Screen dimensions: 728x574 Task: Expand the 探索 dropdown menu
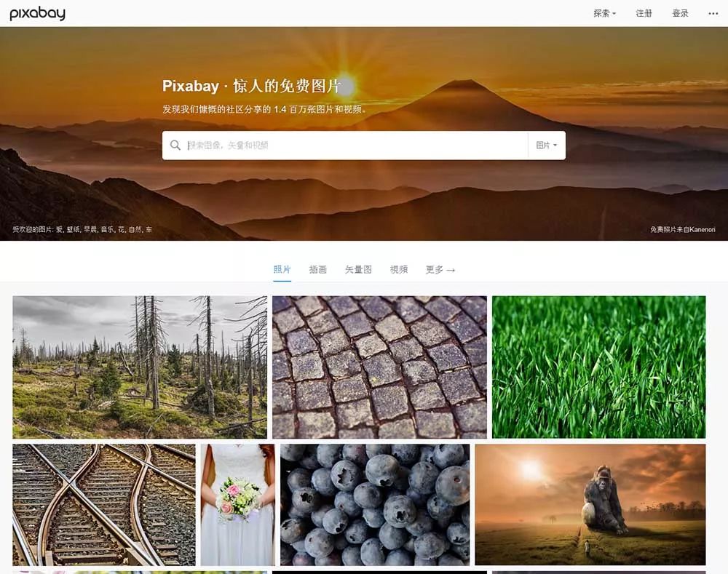604,13
